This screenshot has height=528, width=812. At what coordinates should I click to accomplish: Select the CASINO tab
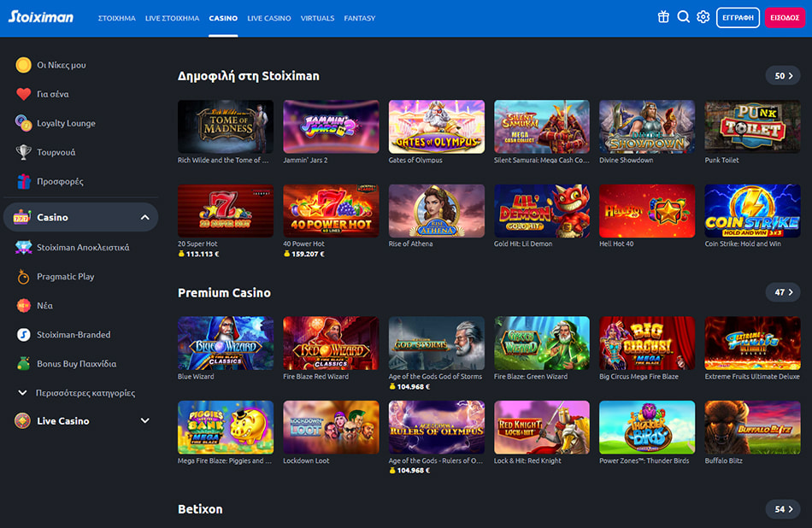tap(223, 18)
